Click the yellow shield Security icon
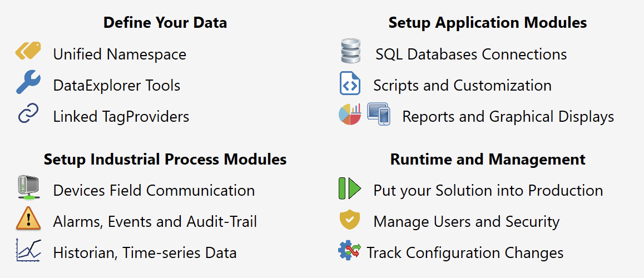644x278 pixels. (x=350, y=220)
